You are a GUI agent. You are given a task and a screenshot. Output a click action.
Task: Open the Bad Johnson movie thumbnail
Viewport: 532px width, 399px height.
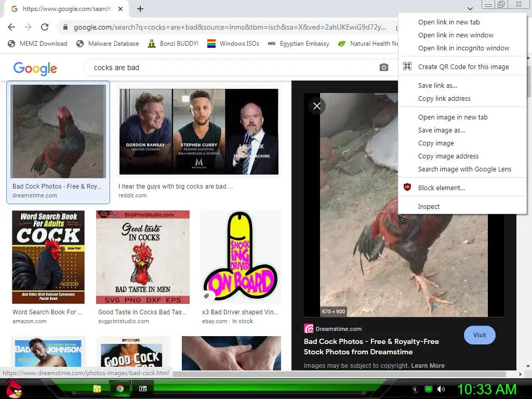(48, 353)
